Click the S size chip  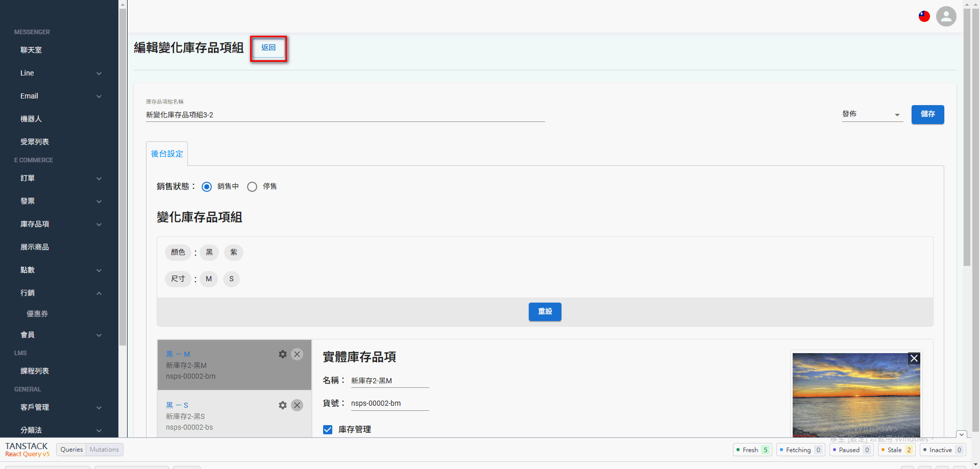231,279
